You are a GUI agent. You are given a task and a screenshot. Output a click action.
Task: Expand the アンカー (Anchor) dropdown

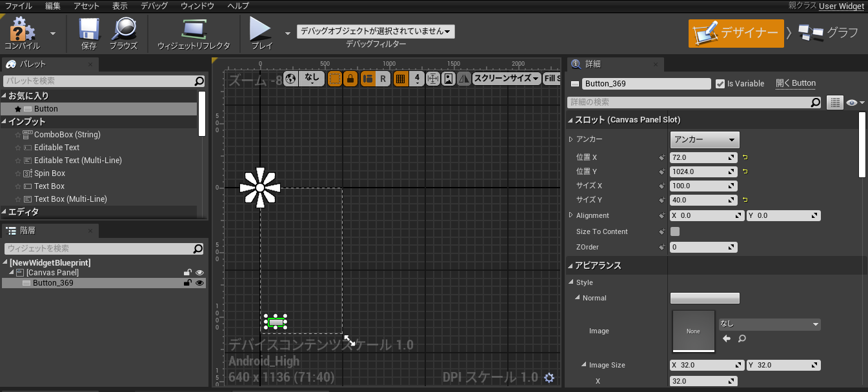point(704,139)
